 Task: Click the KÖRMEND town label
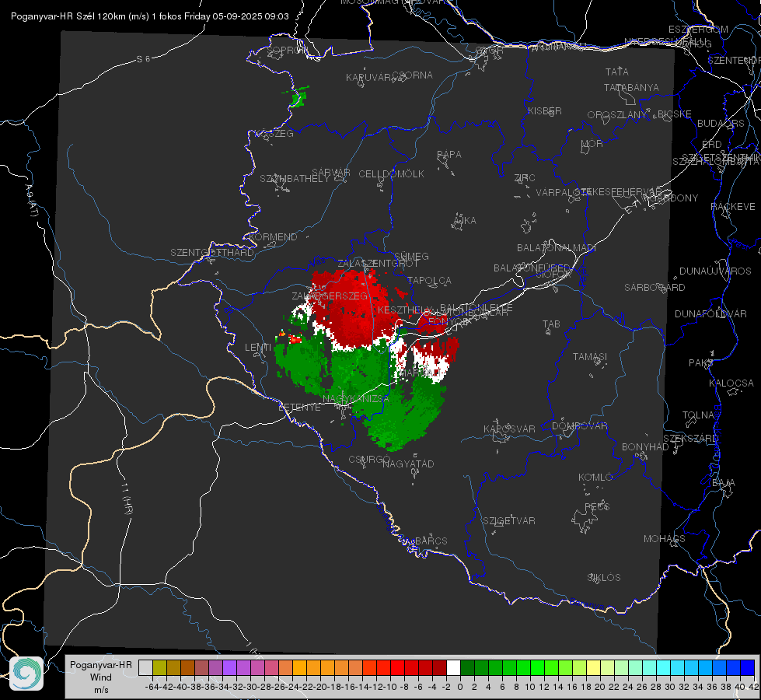(273, 237)
